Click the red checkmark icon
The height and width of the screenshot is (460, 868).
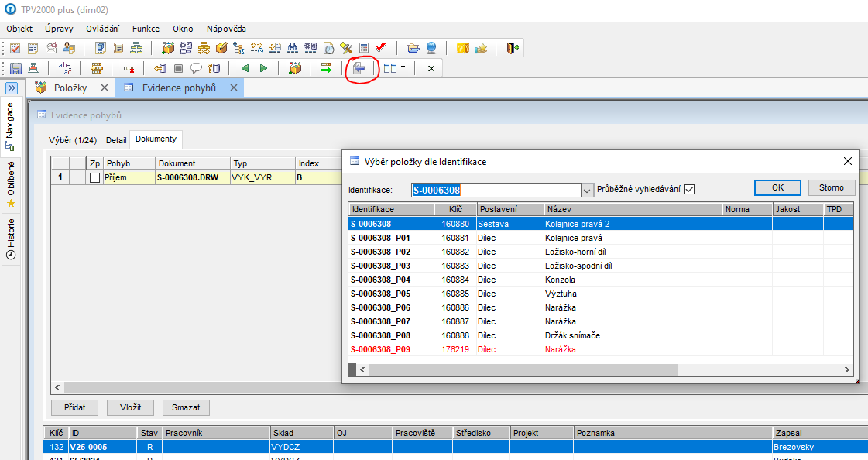tap(381, 48)
